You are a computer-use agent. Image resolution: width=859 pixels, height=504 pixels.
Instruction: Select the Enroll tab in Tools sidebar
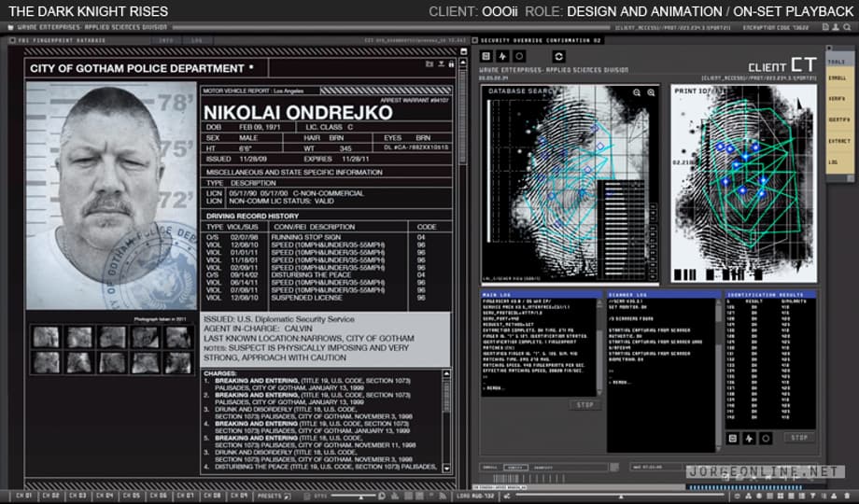(838, 78)
